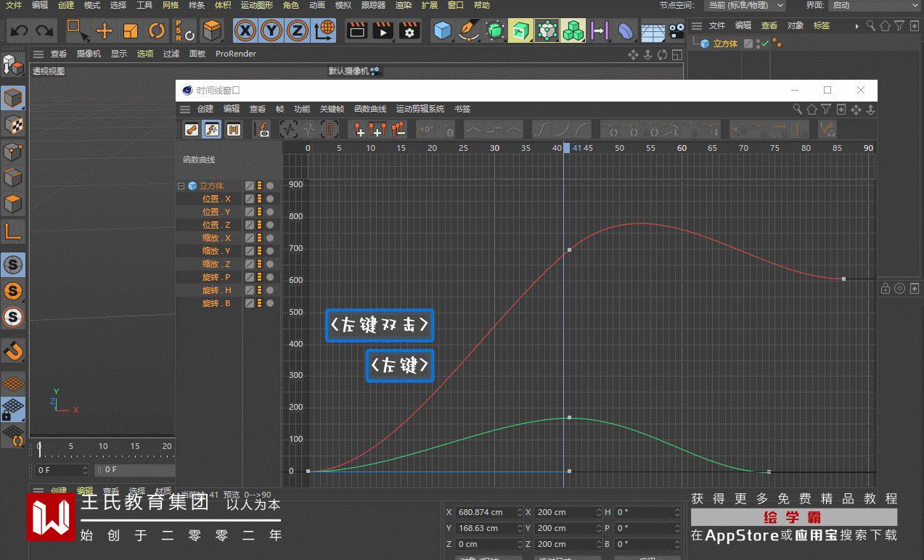Switch timeline to Motion mode icon

(x=234, y=130)
